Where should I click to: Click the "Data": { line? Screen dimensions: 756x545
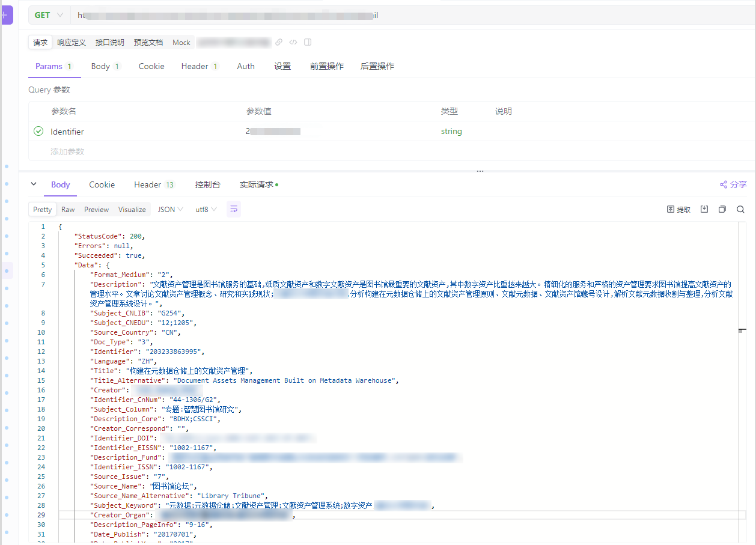click(x=92, y=265)
